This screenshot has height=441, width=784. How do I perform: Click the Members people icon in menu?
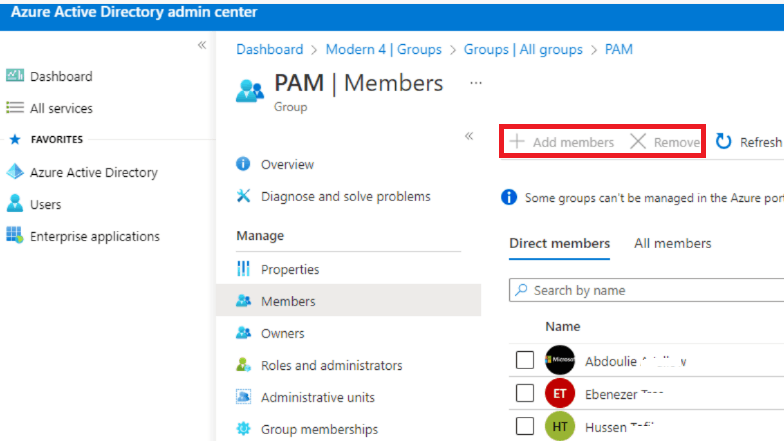[244, 300]
